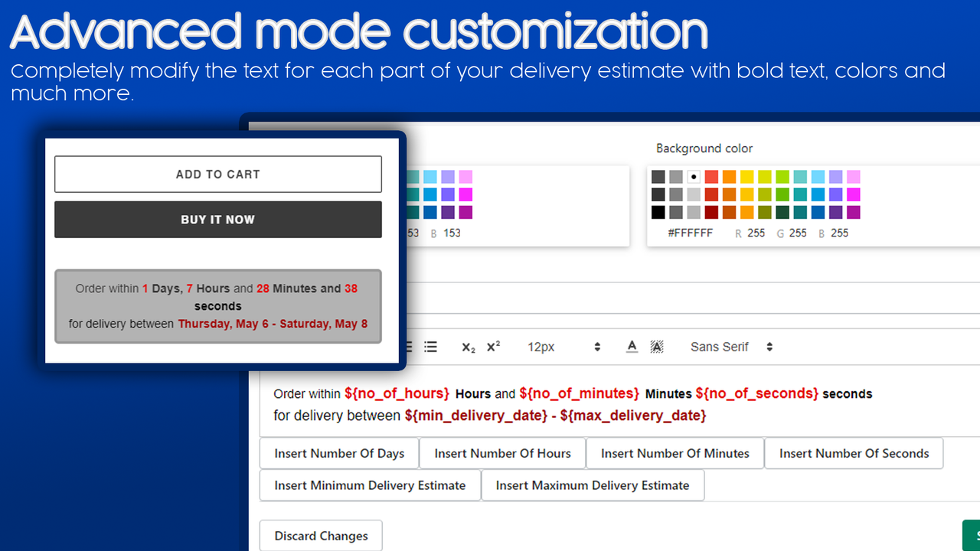Click the BUY IT NOW button

click(217, 220)
